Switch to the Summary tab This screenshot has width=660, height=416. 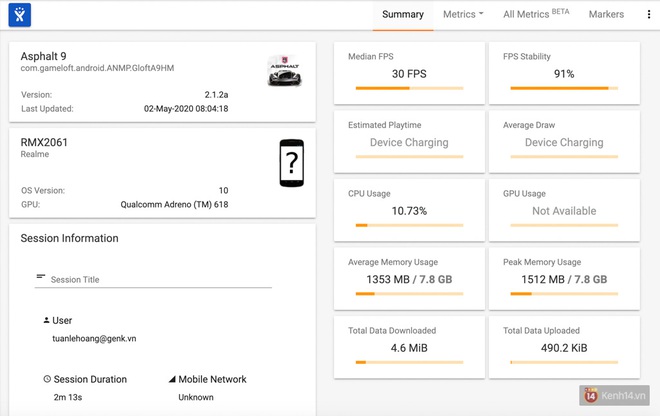click(403, 15)
